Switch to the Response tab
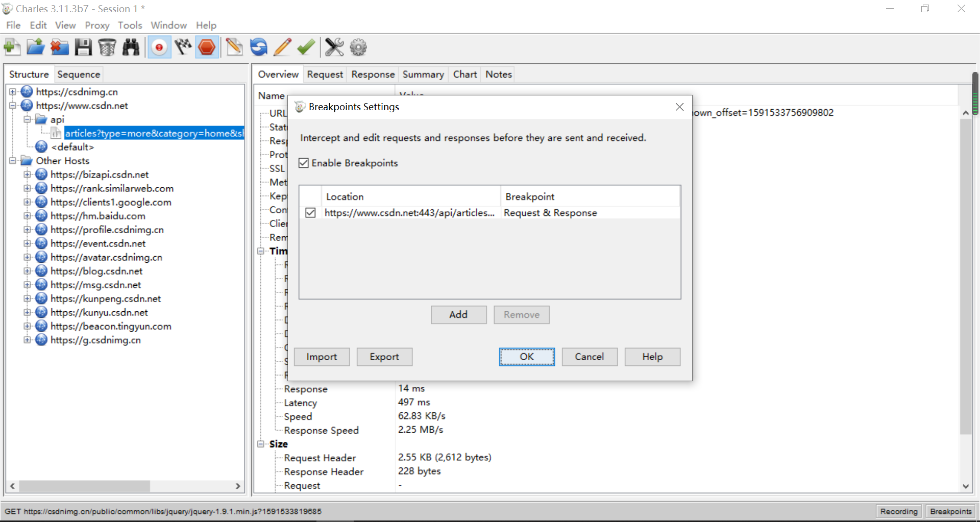 coord(373,74)
